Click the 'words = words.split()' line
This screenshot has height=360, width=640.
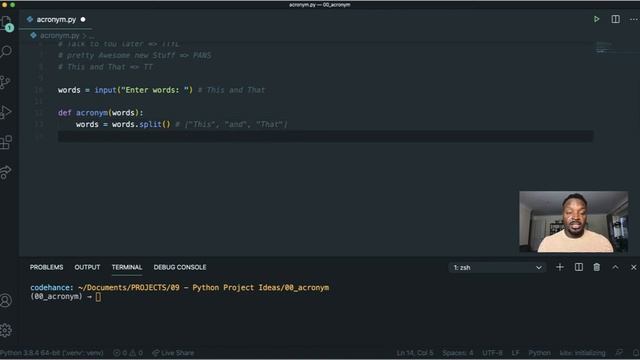(123, 124)
